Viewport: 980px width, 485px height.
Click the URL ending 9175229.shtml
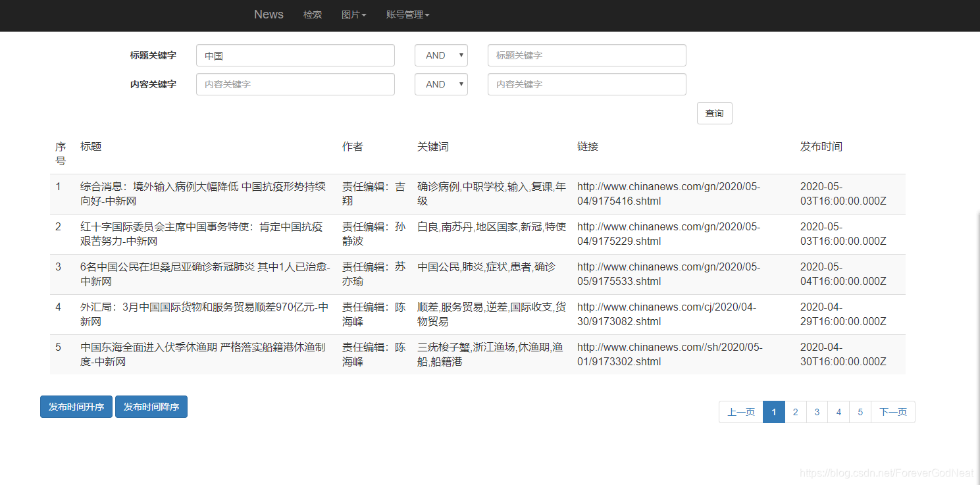coord(669,234)
